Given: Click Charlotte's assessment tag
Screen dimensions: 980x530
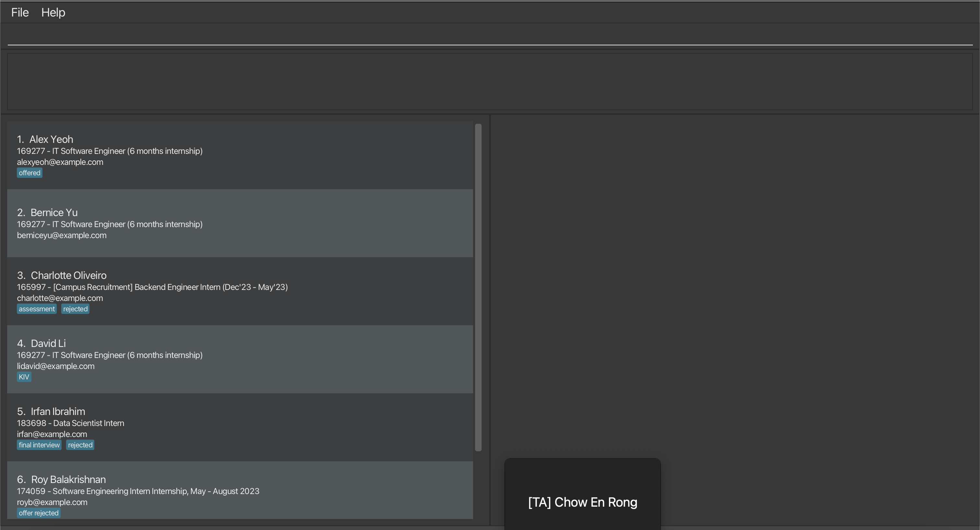Looking at the screenshot, I should pos(37,309).
